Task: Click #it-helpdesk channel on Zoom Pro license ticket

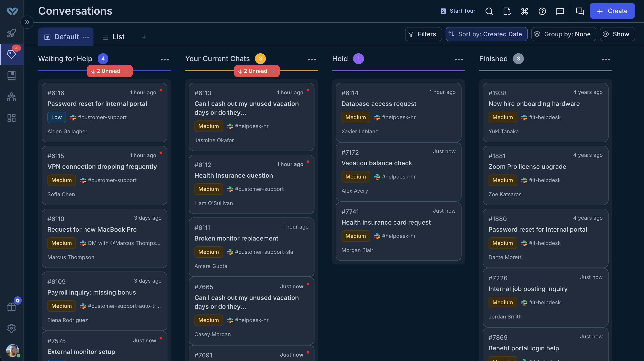Action: [545, 180]
